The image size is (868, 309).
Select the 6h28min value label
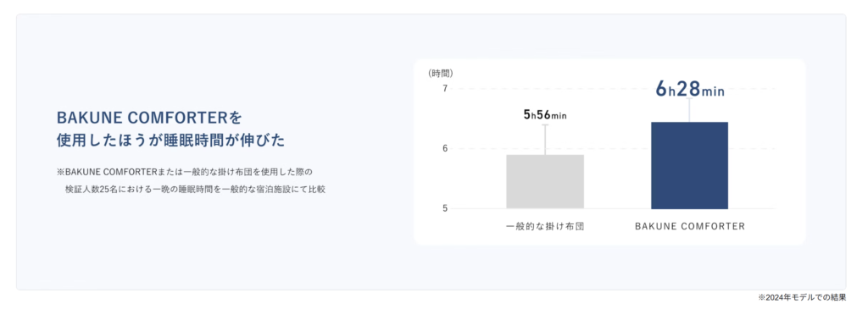690,89
